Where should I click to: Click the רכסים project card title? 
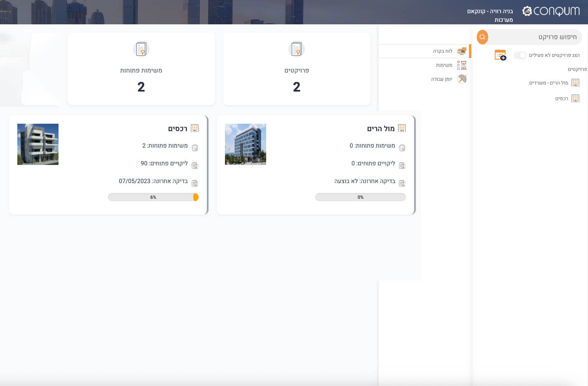[x=178, y=129]
